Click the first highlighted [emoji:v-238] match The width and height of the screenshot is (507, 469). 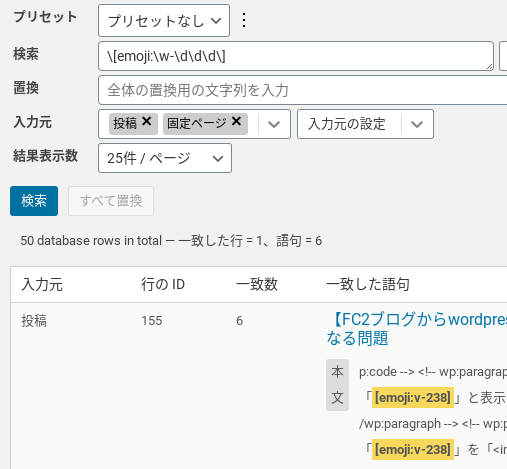(413, 397)
